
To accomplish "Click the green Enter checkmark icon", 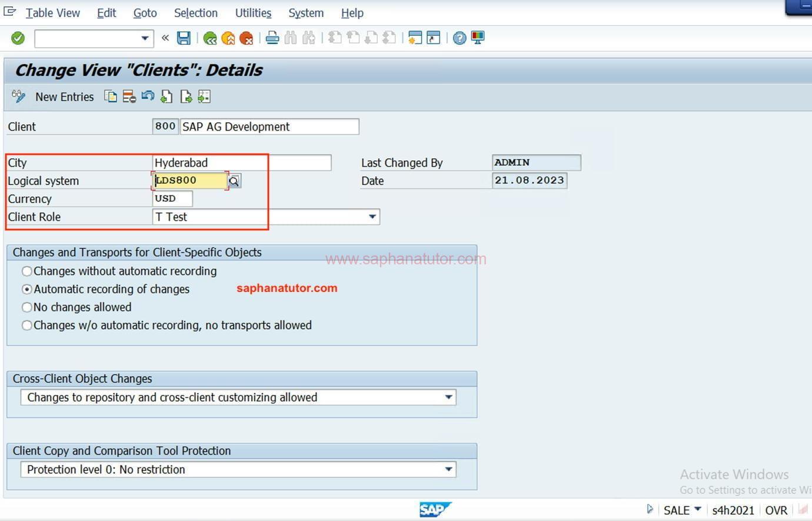I will (18, 38).
